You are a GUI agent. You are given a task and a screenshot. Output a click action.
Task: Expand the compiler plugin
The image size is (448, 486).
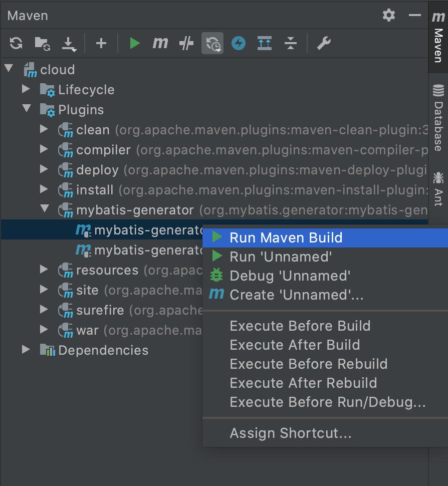(x=44, y=149)
